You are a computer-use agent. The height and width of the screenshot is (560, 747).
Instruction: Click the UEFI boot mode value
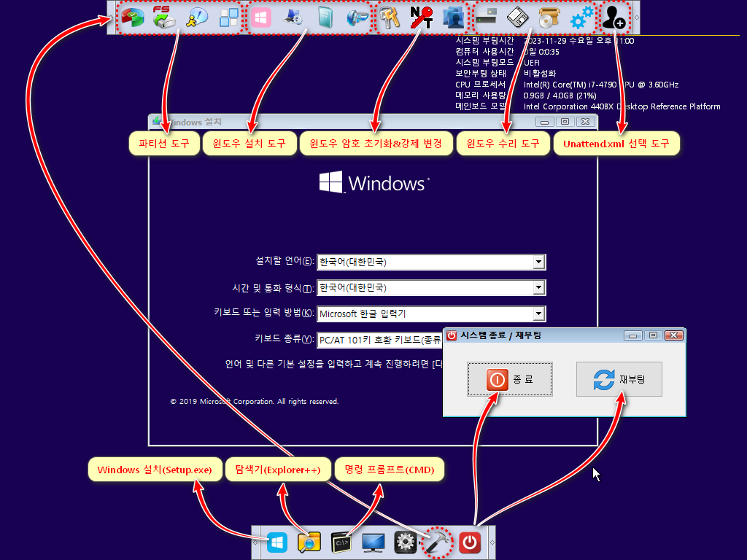(532, 63)
